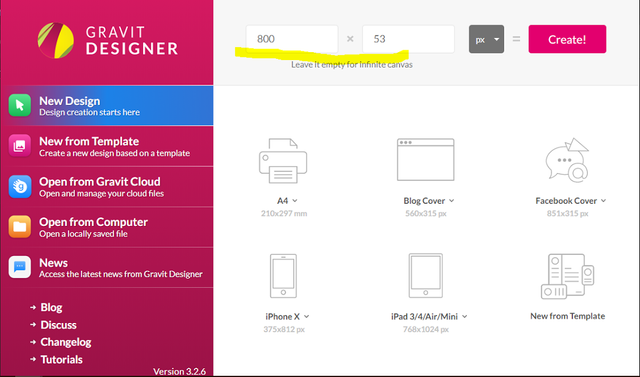
Task: Expand the Blog Cover preset chevron
Action: coord(451,201)
